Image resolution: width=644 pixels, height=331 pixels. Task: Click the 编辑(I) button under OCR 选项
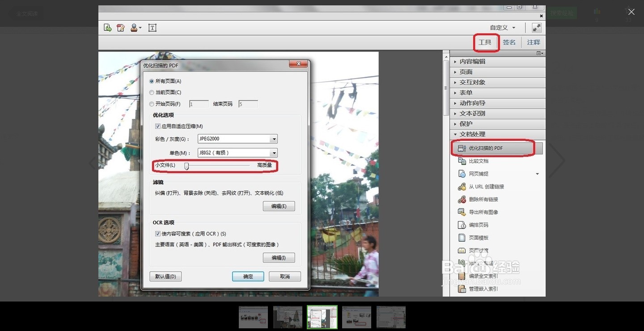pos(279,258)
